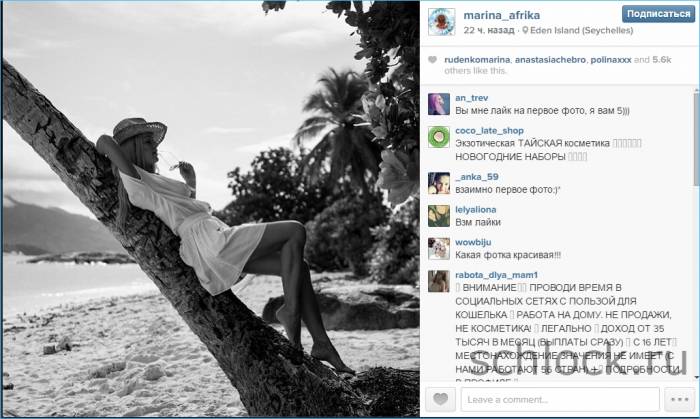Click the comments scrollbar thumb
Viewport: 700px width, 419px height.
pos(696,138)
